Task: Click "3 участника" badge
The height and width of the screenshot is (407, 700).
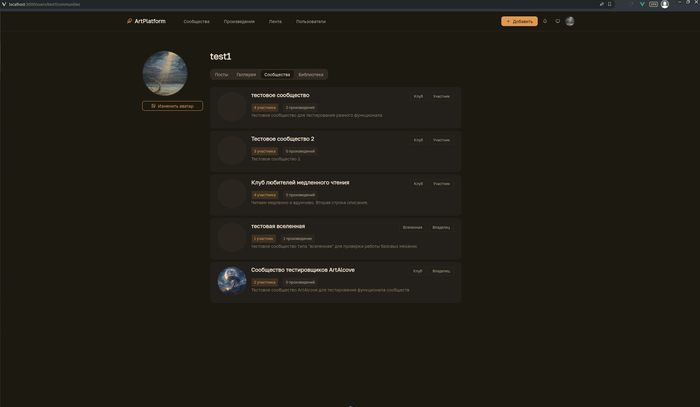Action: click(264, 151)
